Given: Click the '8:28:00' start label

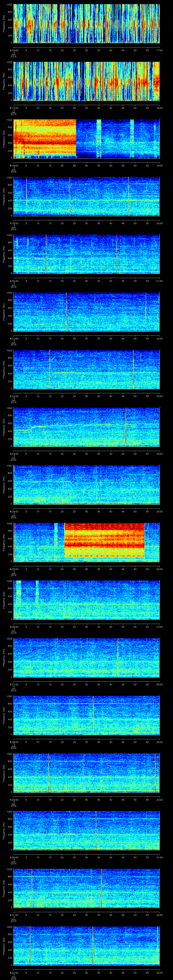Looking at the screenshot, I should (14, 742).
